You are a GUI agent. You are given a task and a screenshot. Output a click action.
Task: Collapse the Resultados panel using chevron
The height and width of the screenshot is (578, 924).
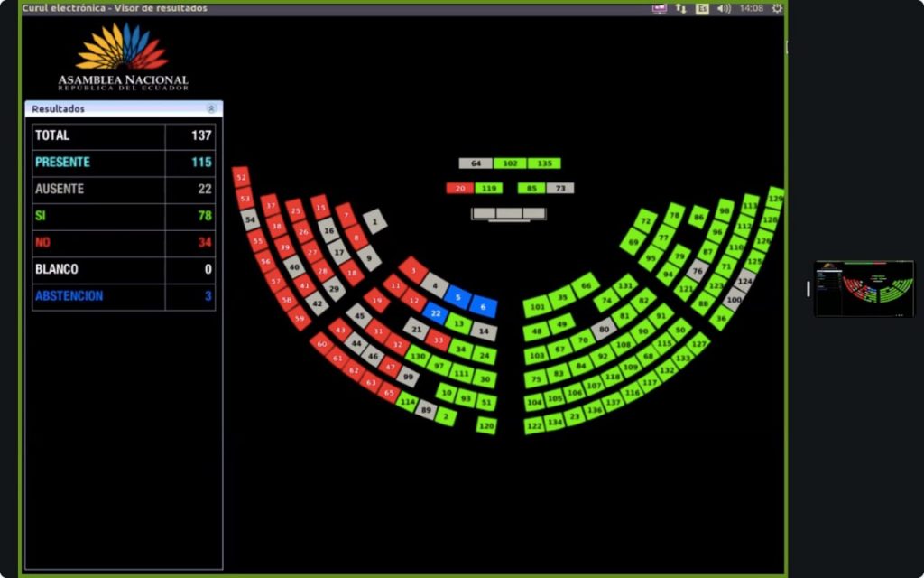click(211, 108)
